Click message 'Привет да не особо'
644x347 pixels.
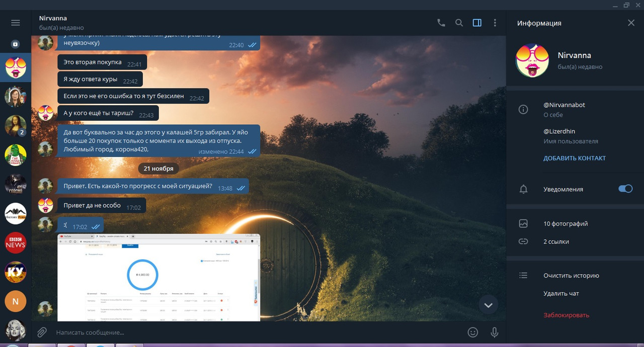102,206
